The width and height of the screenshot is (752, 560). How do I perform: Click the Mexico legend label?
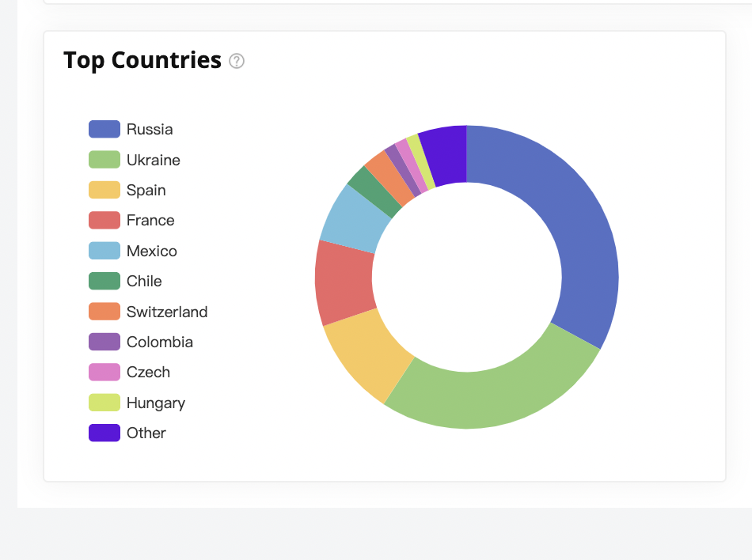click(152, 251)
